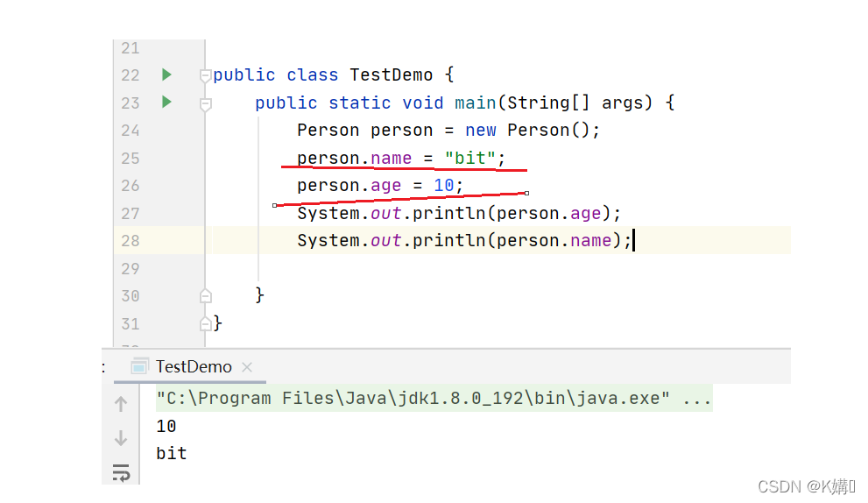Click 'out' field on line 27
Screen dimensions: 868x503
point(386,213)
